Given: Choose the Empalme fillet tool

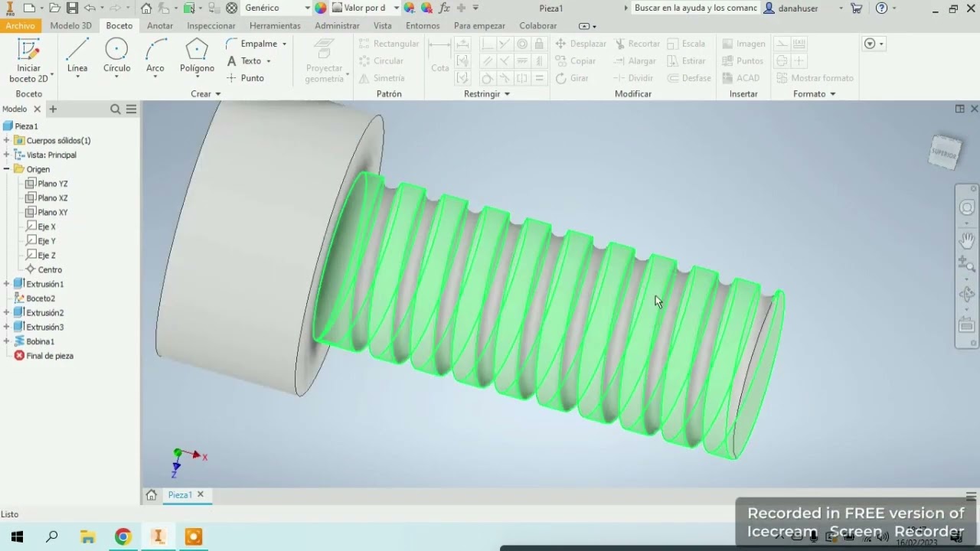Looking at the screenshot, I should pyautogui.click(x=256, y=44).
